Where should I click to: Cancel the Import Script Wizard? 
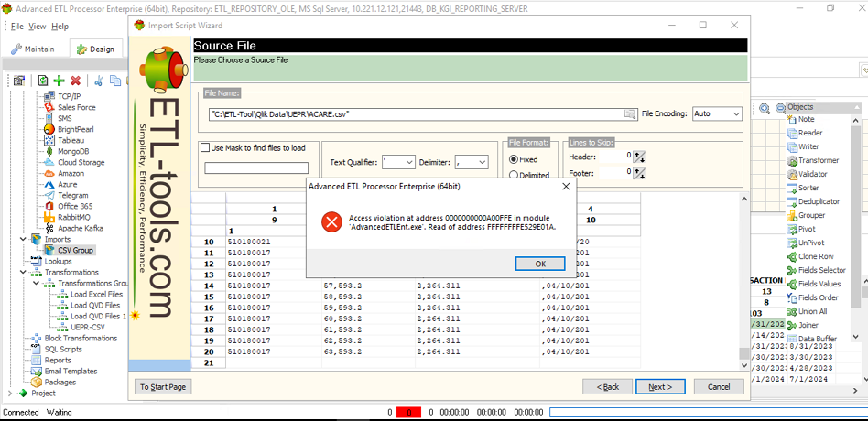[719, 387]
